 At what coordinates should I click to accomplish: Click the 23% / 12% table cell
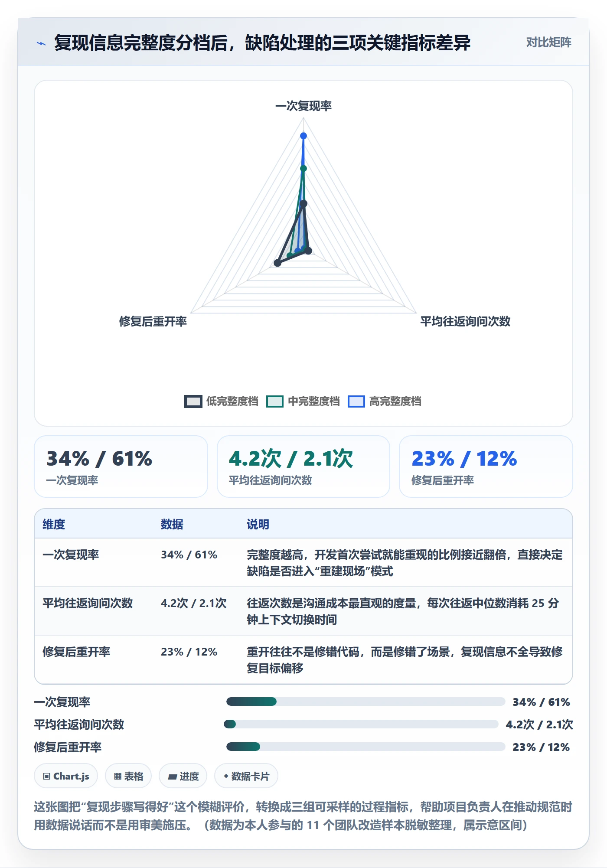click(x=189, y=652)
